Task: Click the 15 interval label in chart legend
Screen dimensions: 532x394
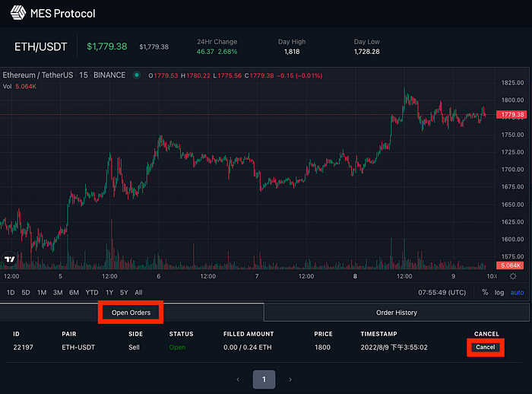Action: pyautogui.click(x=84, y=75)
